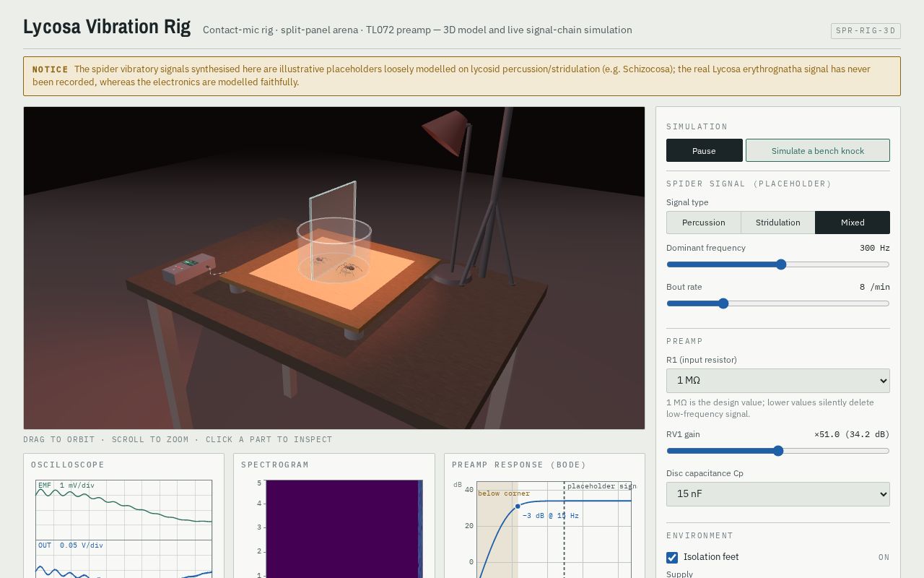The width and height of the screenshot is (924, 578).
Task: Click the oscilloscope EMF trace panel
Action: [x=123, y=509]
